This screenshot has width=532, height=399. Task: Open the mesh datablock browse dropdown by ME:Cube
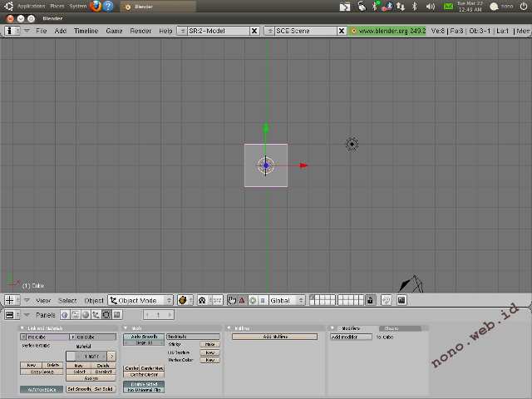click(x=23, y=337)
